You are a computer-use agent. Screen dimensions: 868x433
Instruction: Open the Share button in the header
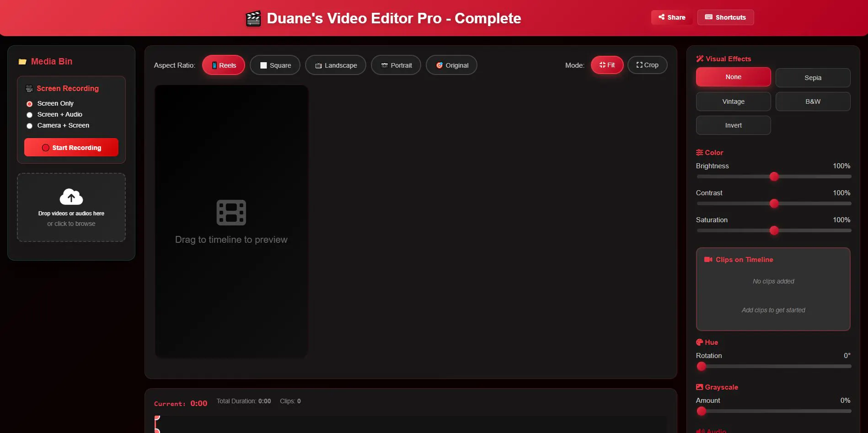click(x=672, y=17)
